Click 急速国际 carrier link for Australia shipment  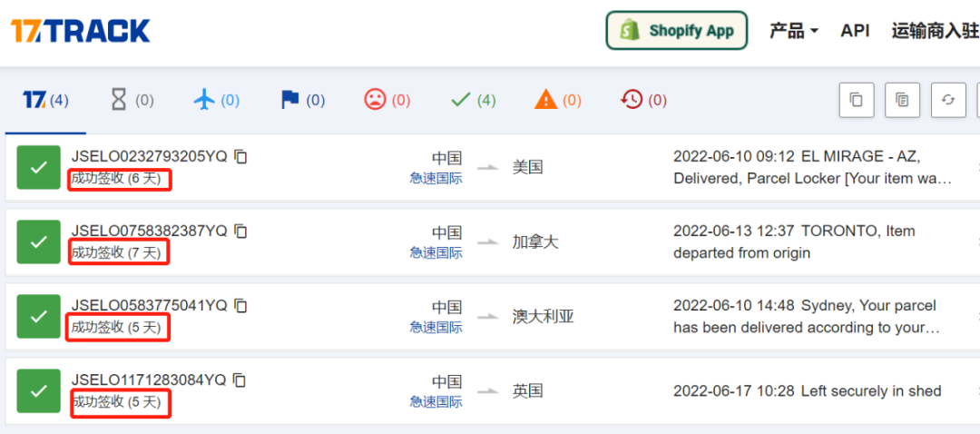(436, 327)
